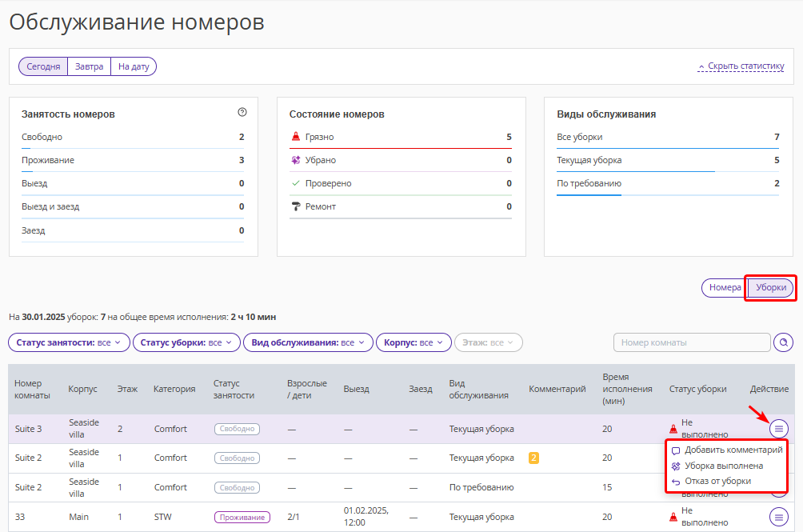Click the Грязно broom icon in statistics
The width and height of the screenshot is (803, 532).
[295, 137]
